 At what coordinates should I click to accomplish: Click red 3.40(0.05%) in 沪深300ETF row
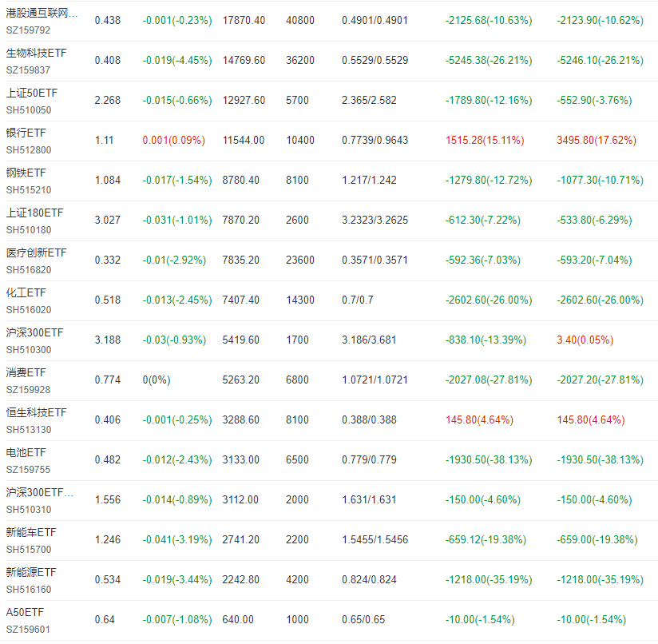tap(585, 340)
